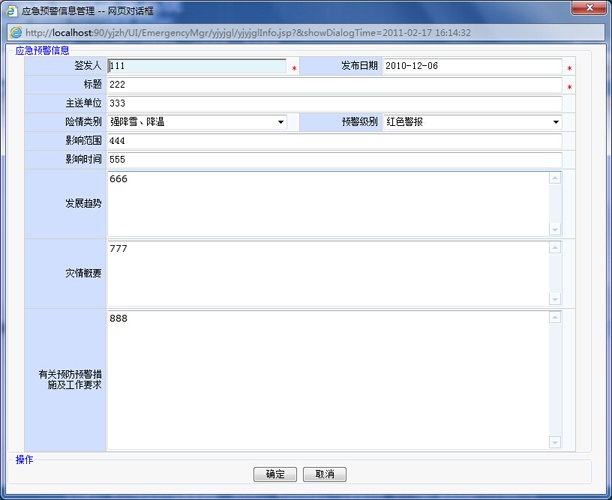Focus the 标题 text field
Viewport: 612px width, 500px height.
coord(334,86)
